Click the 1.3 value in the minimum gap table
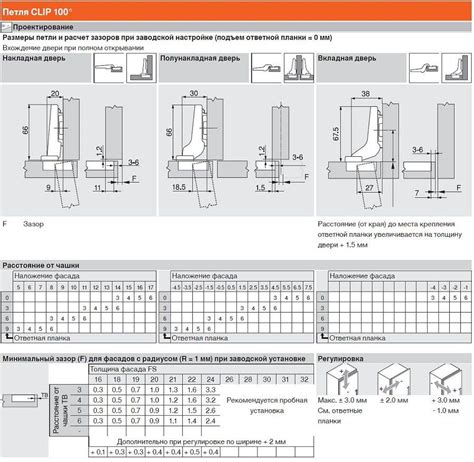 point(173,390)
